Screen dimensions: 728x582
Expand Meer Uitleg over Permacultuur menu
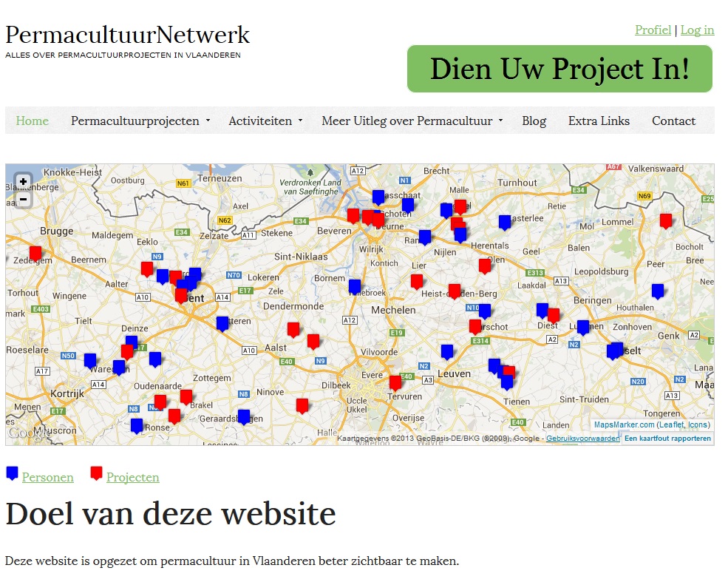click(412, 121)
